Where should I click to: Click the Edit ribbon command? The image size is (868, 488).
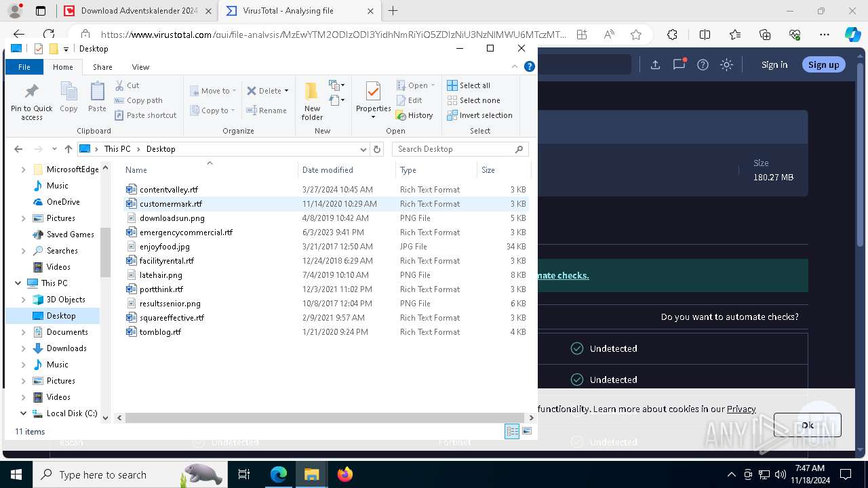[409, 100]
